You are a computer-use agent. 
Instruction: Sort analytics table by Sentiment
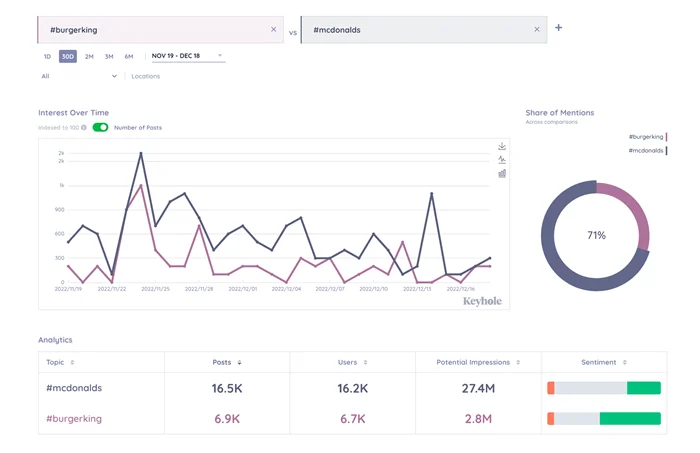point(625,362)
